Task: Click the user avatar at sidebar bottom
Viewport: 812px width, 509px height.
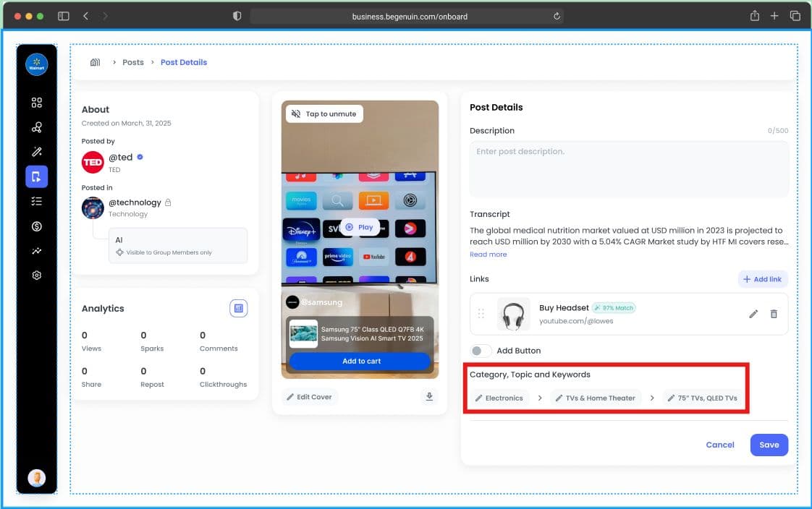Action: pyautogui.click(x=36, y=478)
